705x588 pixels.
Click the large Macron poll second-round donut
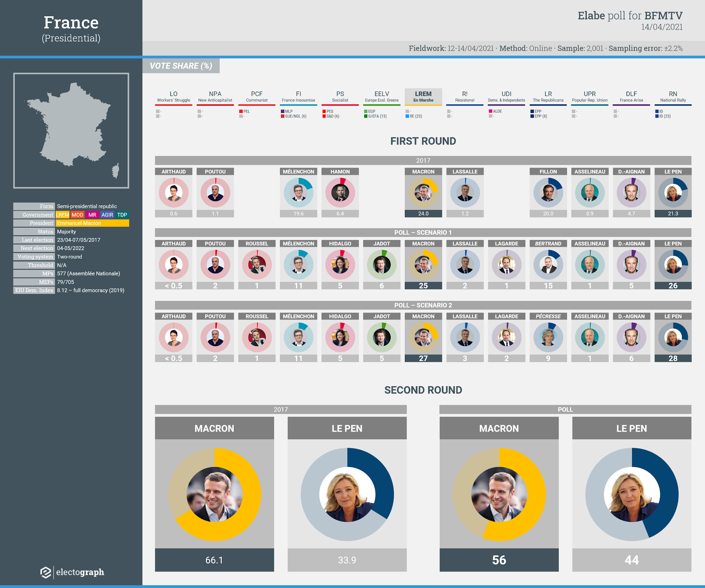[499, 494]
